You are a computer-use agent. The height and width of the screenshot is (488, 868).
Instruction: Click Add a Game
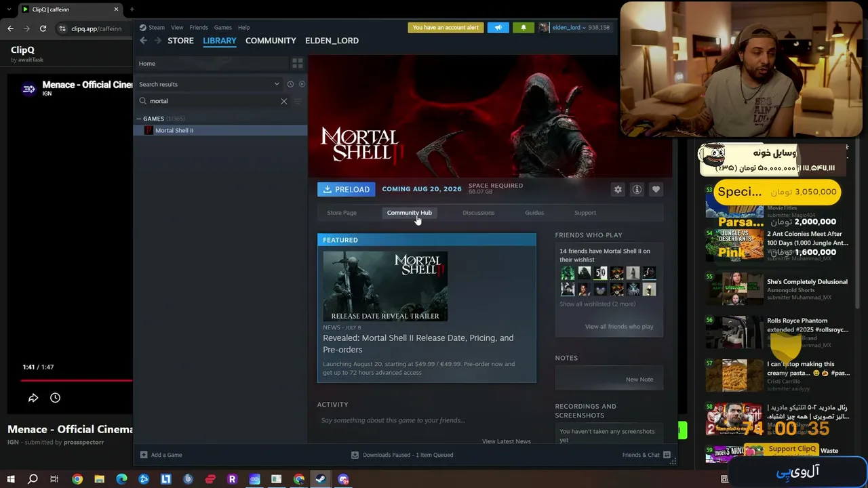pyautogui.click(x=166, y=455)
